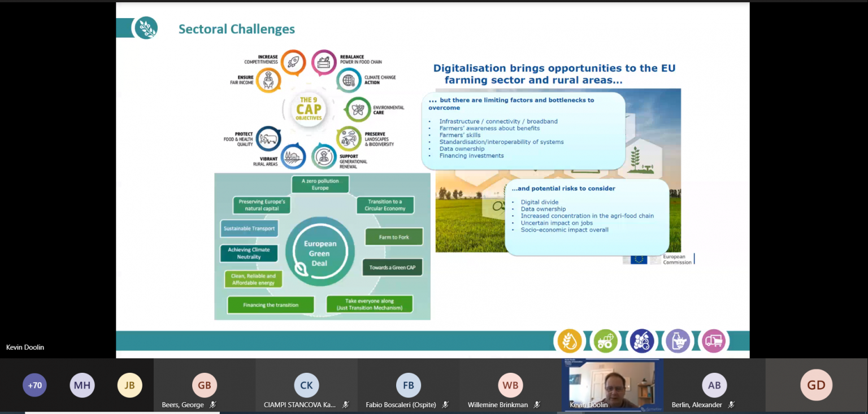Viewport: 868px width, 414px height.
Task: Click the Increase Competitiveness rocket icon
Action: click(x=293, y=62)
